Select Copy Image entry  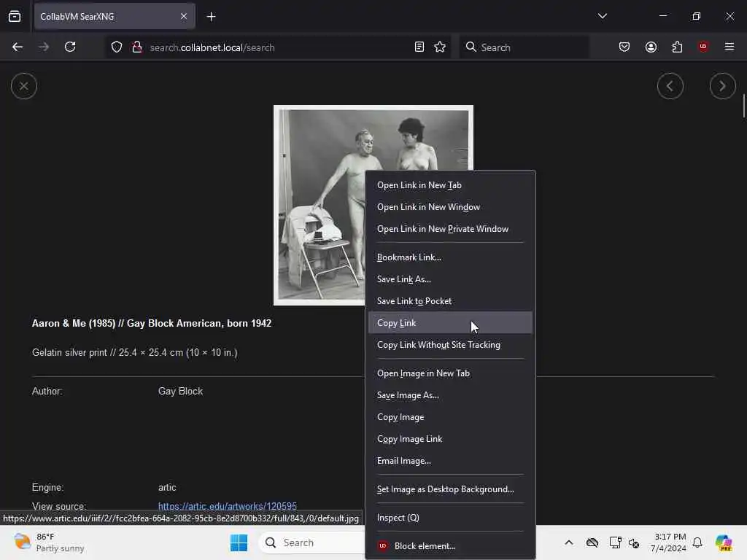(x=450, y=417)
